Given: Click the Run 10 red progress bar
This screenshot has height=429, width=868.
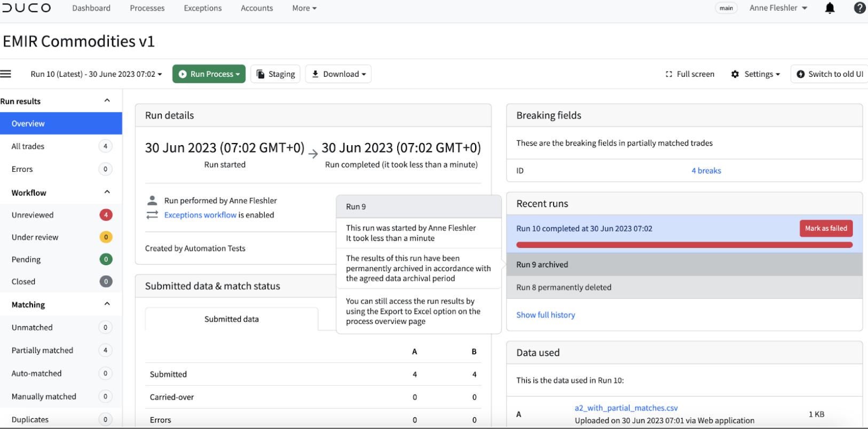Looking at the screenshot, I should pos(684,245).
